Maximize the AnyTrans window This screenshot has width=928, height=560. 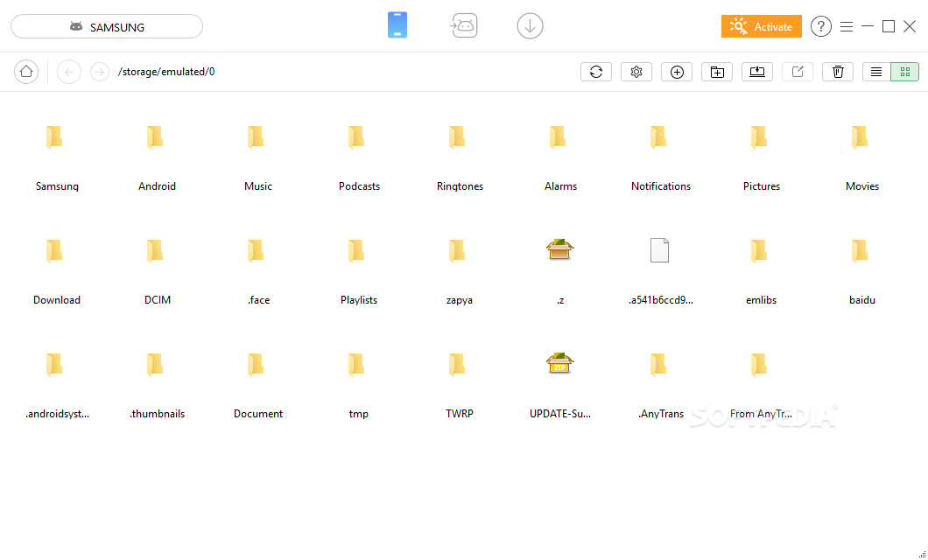coord(889,26)
